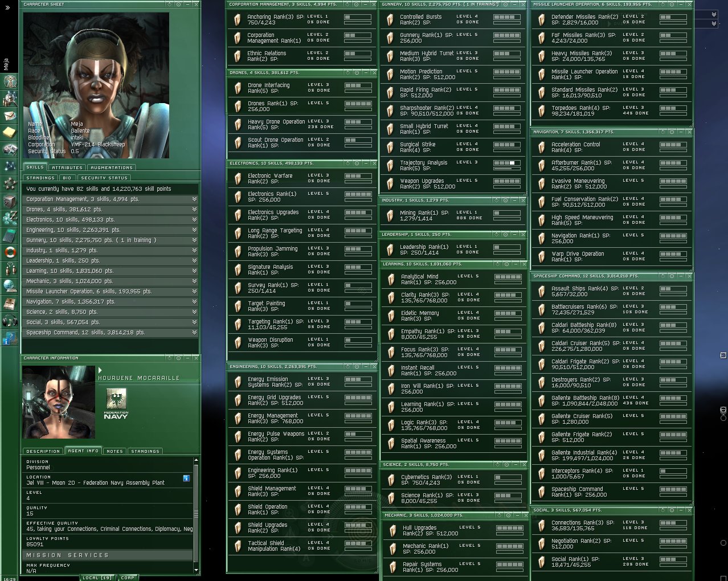Image resolution: width=728 pixels, height=581 pixels.
Task: Click the Mission Services header
Action: [108, 555]
